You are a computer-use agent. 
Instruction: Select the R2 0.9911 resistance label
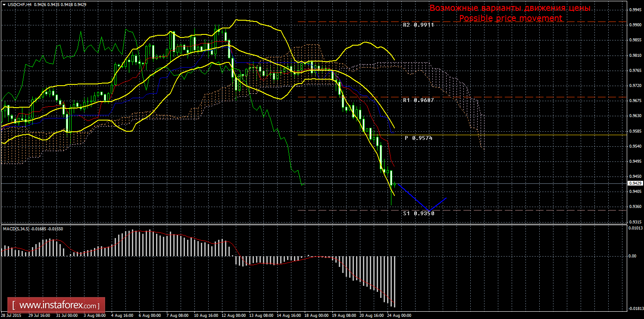point(418,25)
